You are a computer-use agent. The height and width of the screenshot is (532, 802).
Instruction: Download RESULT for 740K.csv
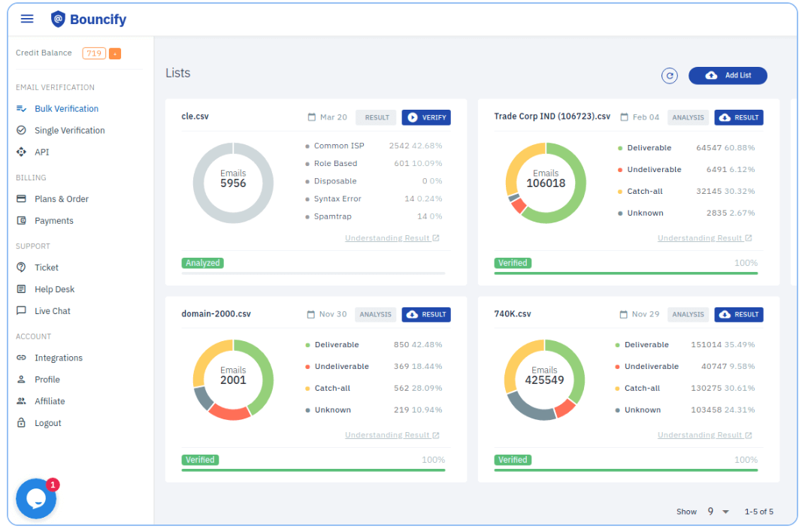click(x=739, y=315)
